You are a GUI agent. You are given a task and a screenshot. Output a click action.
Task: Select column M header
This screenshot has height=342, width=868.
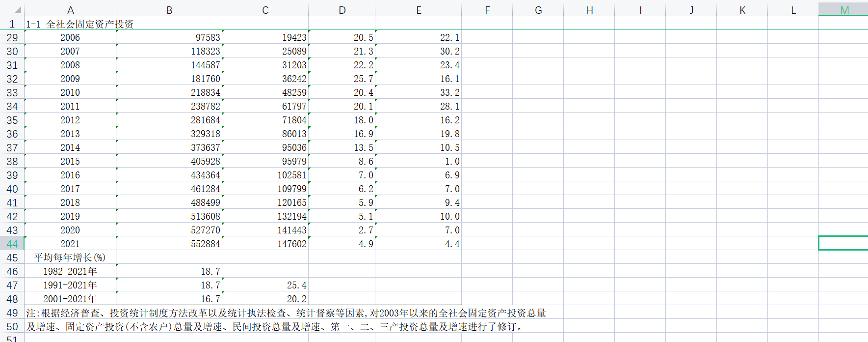click(x=844, y=10)
